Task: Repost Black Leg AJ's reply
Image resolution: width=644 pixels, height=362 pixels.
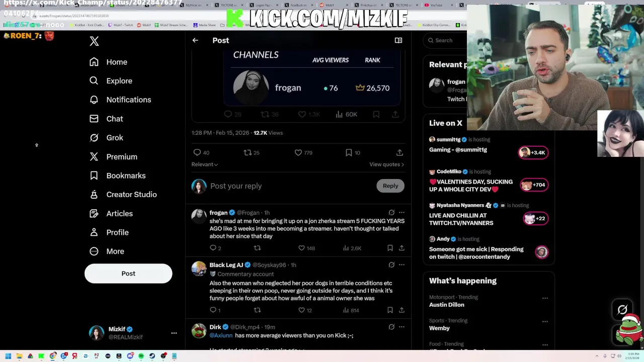Action: tap(257, 310)
